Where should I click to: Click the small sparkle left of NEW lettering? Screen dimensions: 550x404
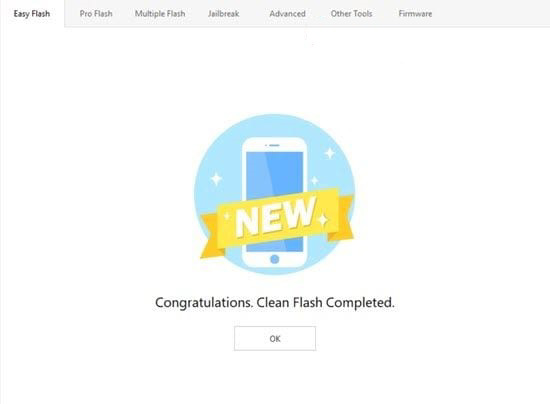click(227, 216)
